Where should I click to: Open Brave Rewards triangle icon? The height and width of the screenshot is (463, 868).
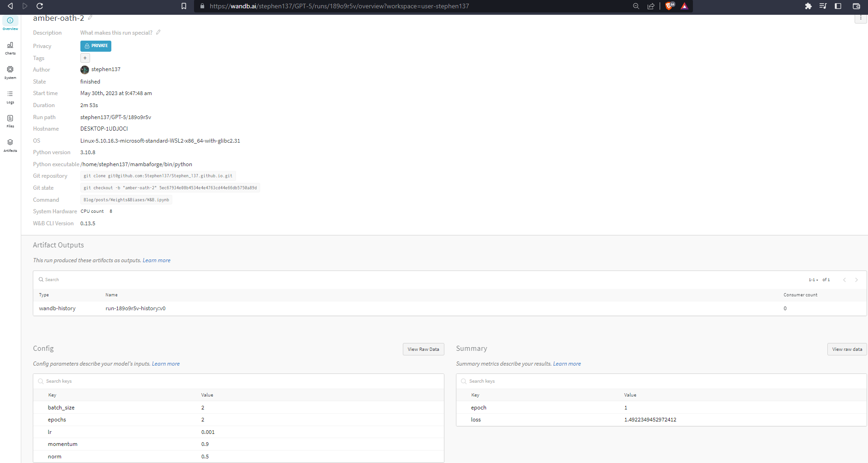click(x=685, y=6)
